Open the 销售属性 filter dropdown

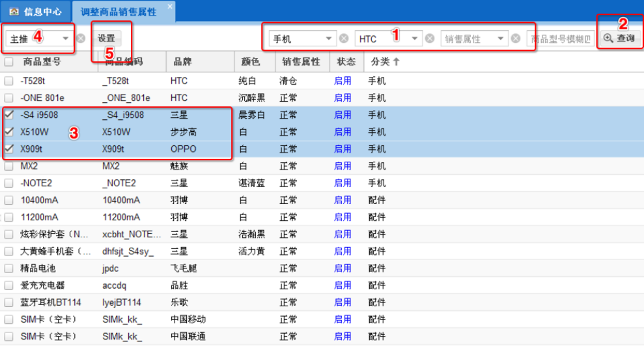pyautogui.click(x=501, y=38)
